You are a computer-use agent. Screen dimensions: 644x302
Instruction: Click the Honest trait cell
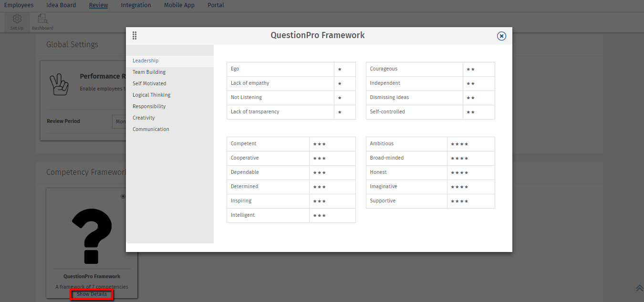pyautogui.click(x=407, y=173)
